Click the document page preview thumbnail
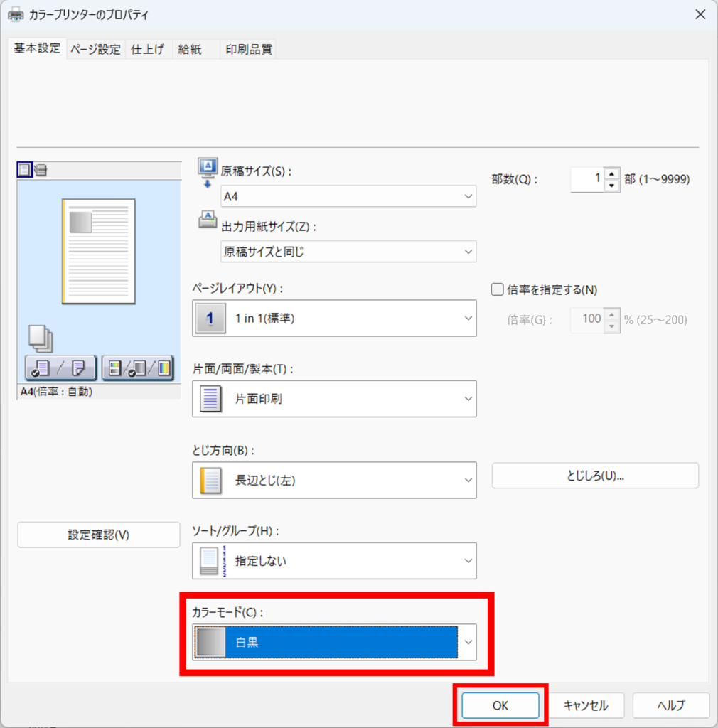Screen dimensions: 718x728 (99, 251)
